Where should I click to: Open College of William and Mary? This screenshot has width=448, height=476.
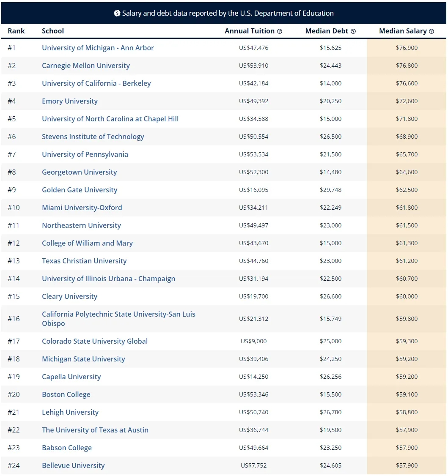[87, 243]
